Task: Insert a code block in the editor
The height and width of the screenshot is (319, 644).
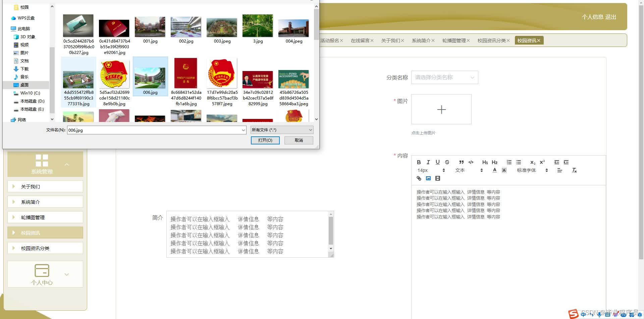Action: [x=471, y=162]
